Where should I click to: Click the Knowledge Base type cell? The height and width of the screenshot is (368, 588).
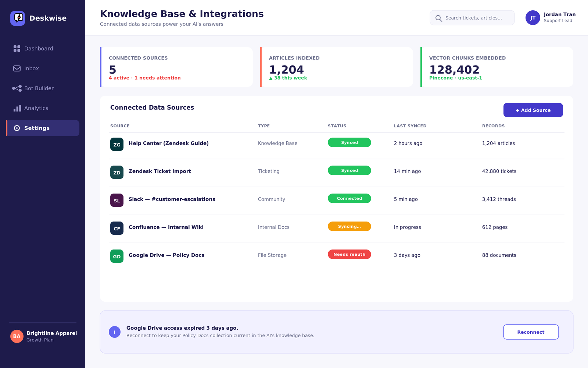pyautogui.click(x=277, y=143)
